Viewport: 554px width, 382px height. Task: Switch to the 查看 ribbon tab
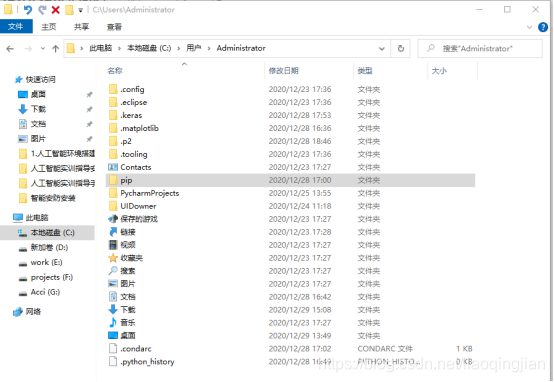click(x=114, y=27)
